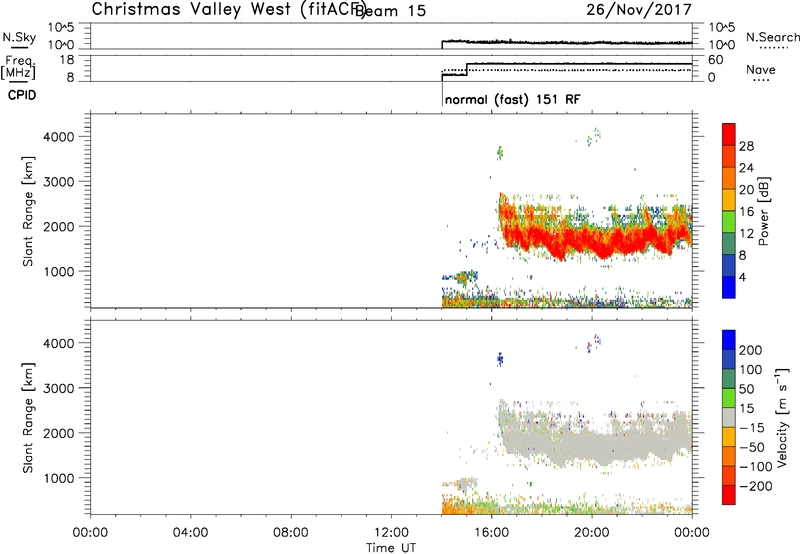This screenshot has height=554, width=800.
Task: Click the '-50' velocity scale value
Action: (752, 447)
